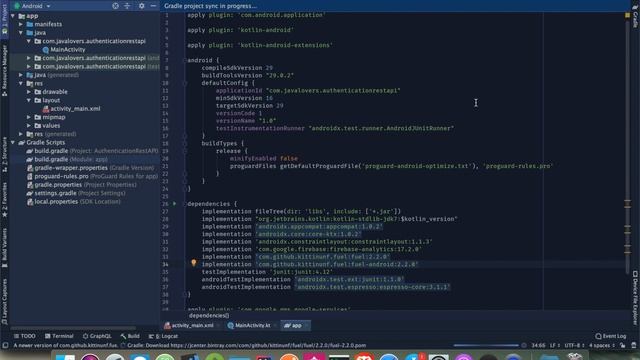Expand the manifests folder
The height and width of the screenshot is (360, 640).
point(21,24)
